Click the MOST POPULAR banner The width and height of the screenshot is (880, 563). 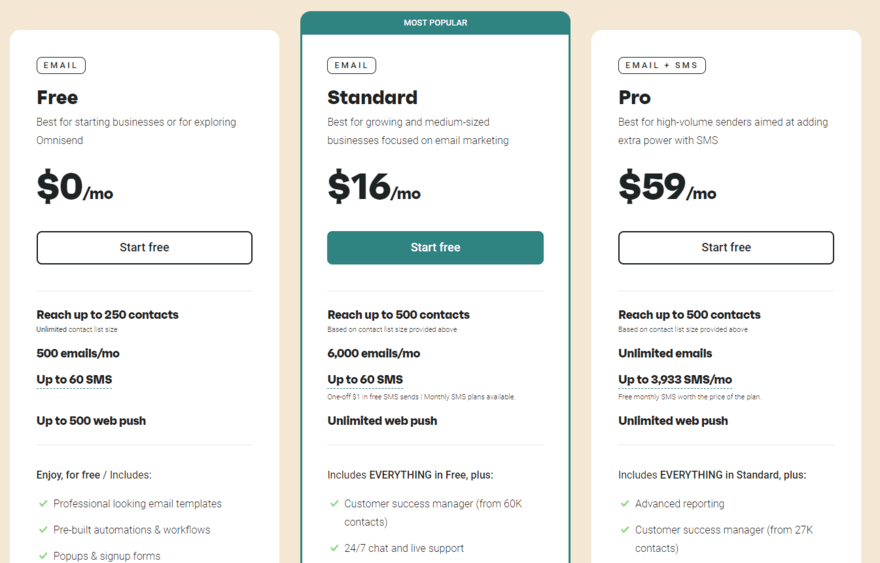pos(435,23)
